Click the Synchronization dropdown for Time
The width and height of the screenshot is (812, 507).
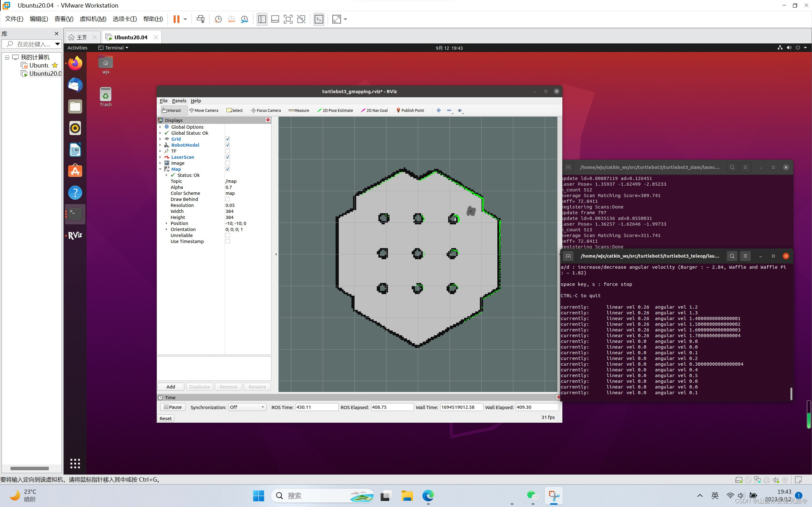pos(247,407)
